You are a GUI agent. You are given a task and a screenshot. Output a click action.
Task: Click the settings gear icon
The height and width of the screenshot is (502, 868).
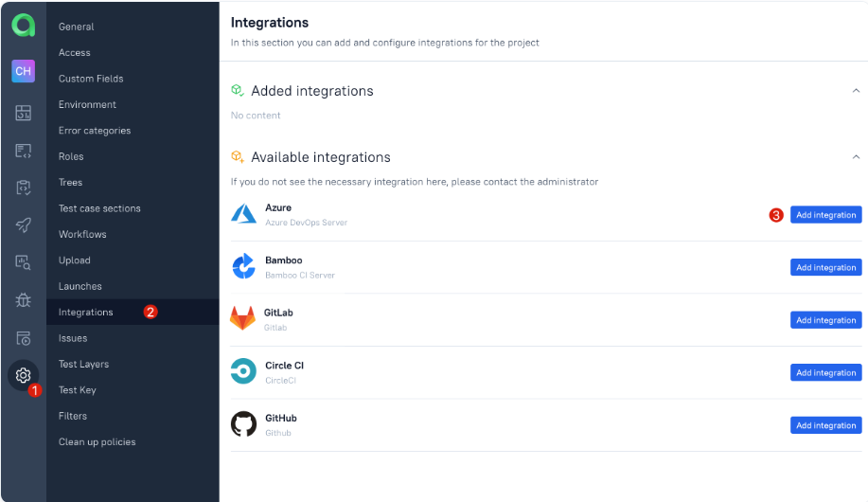(24, 376)
